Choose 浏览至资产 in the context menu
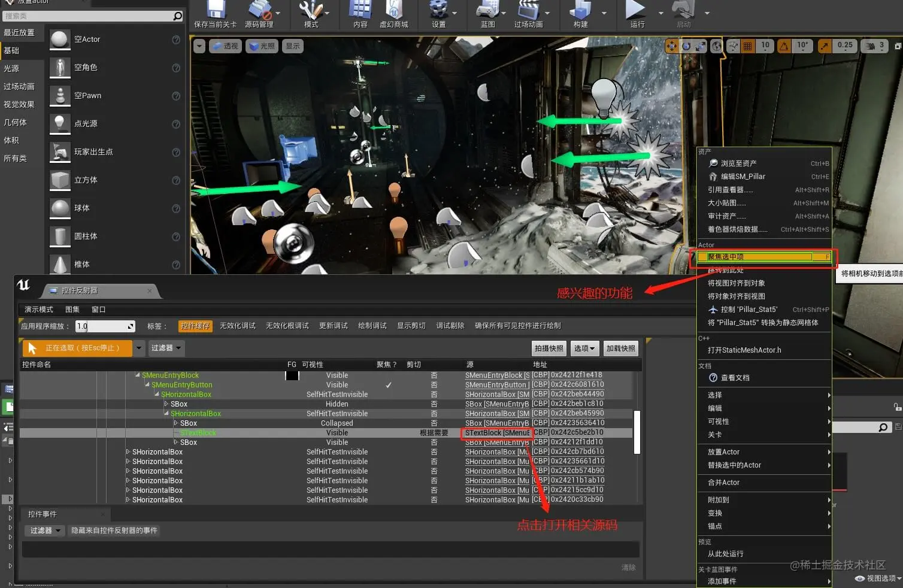Screen dimensions: 903x588 coord(764,163)
